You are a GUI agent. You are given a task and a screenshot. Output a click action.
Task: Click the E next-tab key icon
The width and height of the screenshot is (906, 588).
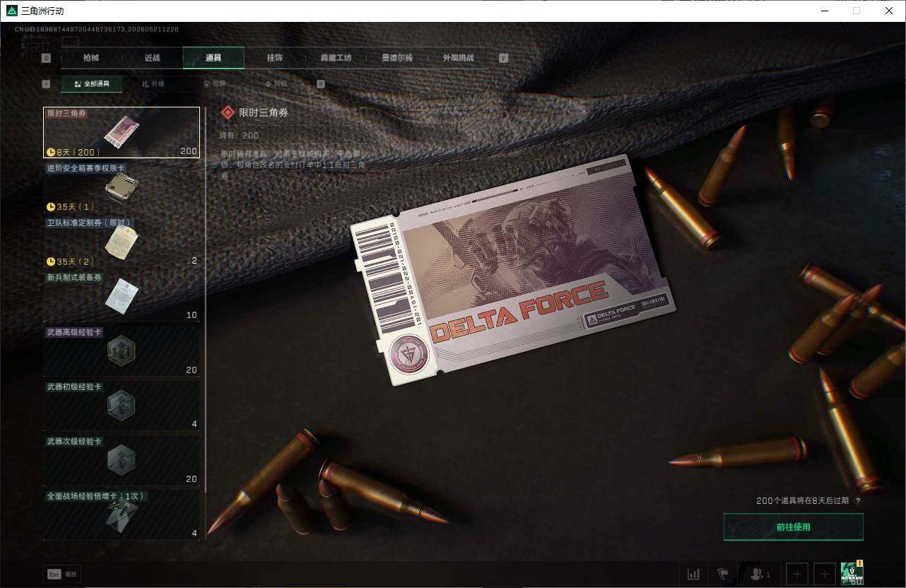504,58
